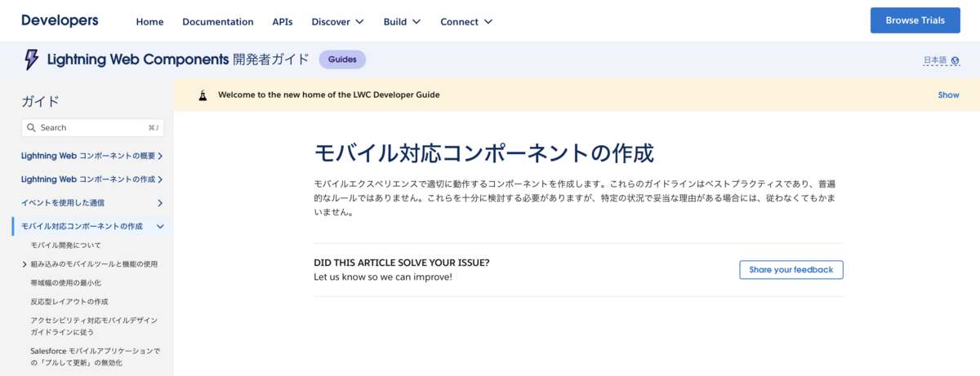Click the モバイル対応コンポーネントの作成 page heading
The width and height of the screenshot is (980, 376).
tap(484, 153)
